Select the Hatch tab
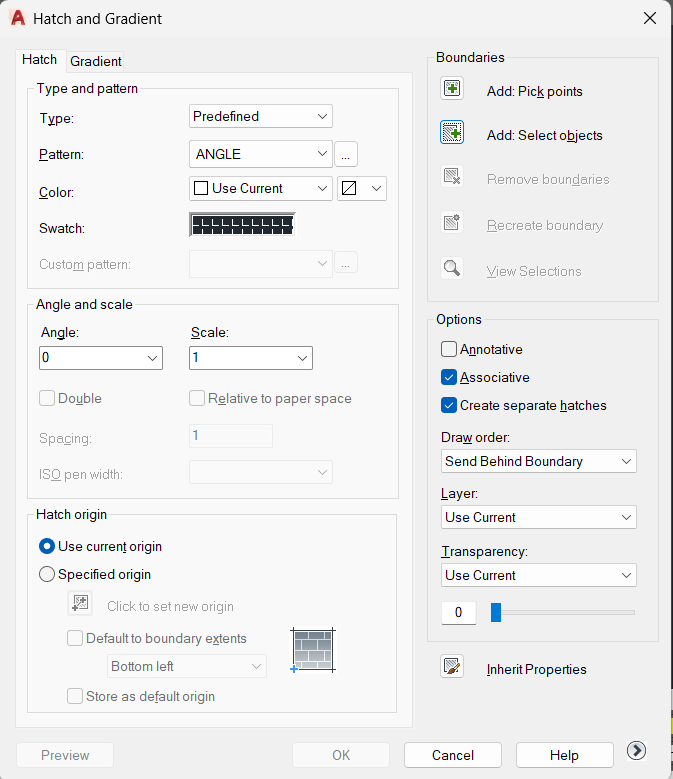Viewport: 673px width, 779px height. 40,60
